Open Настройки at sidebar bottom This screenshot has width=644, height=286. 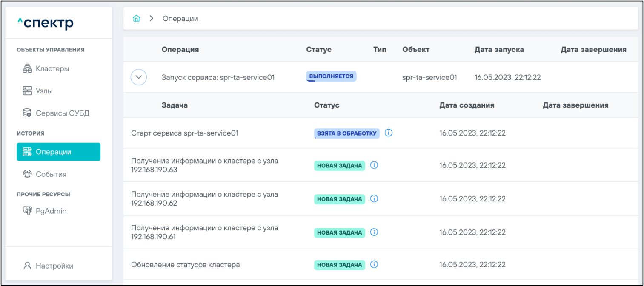54,266
